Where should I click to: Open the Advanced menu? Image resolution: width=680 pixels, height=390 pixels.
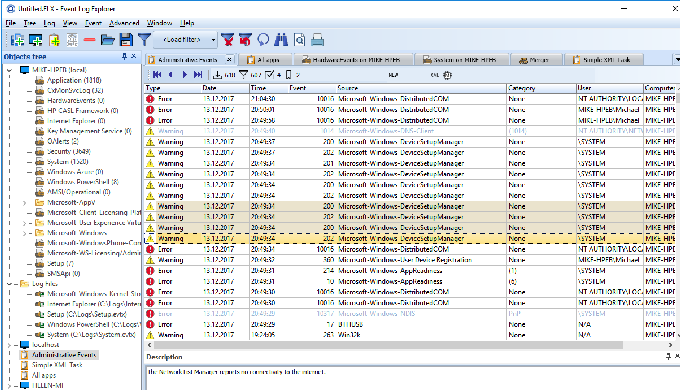pos(124,23)
